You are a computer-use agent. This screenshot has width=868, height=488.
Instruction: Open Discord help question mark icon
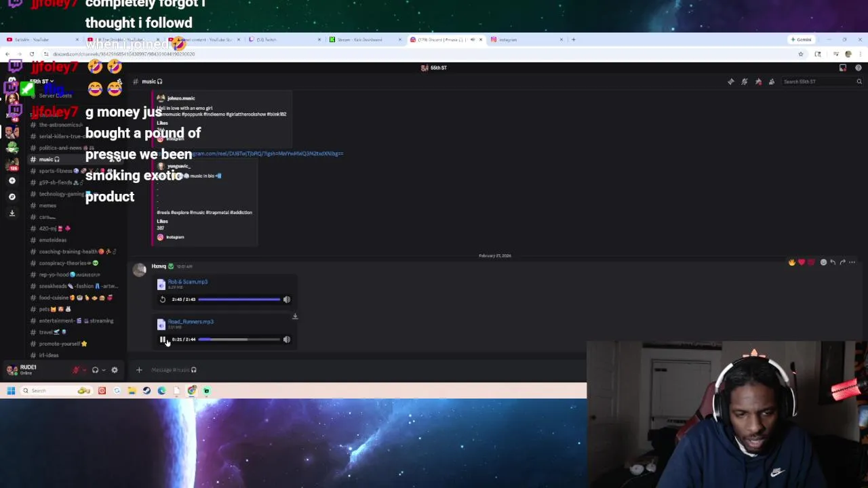859,68
